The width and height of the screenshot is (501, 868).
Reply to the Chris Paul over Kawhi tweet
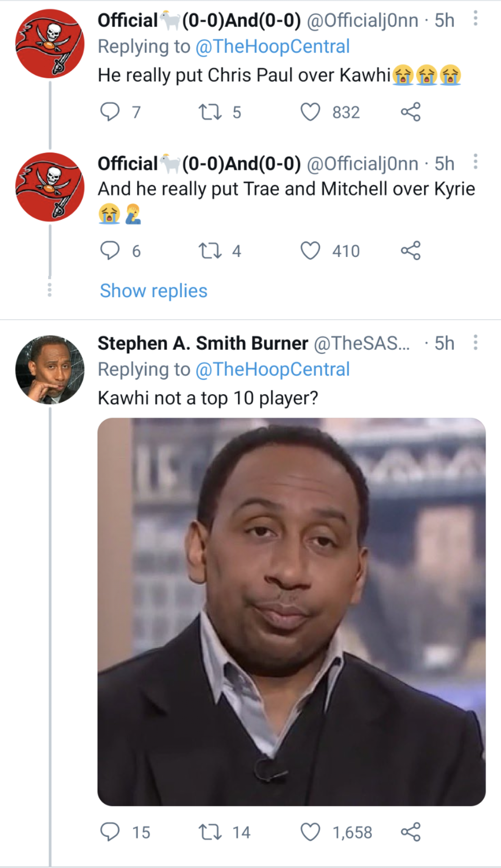tap(110, 112)
